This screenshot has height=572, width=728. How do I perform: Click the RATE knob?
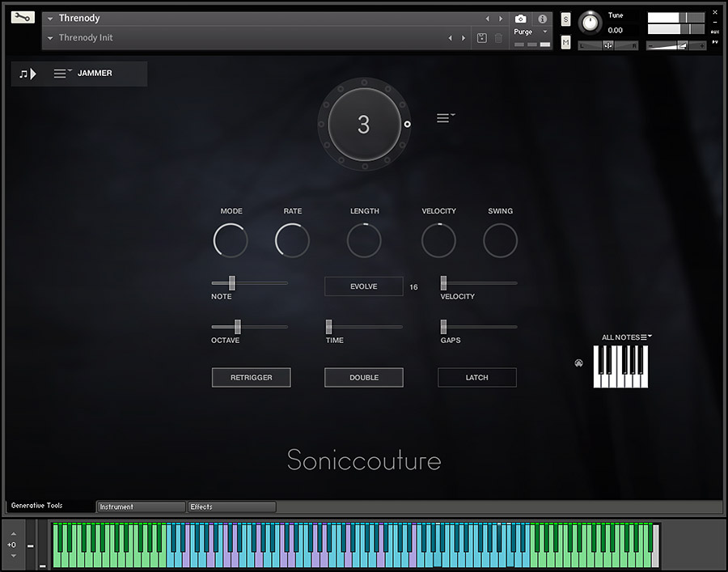[x=292, y=240]
